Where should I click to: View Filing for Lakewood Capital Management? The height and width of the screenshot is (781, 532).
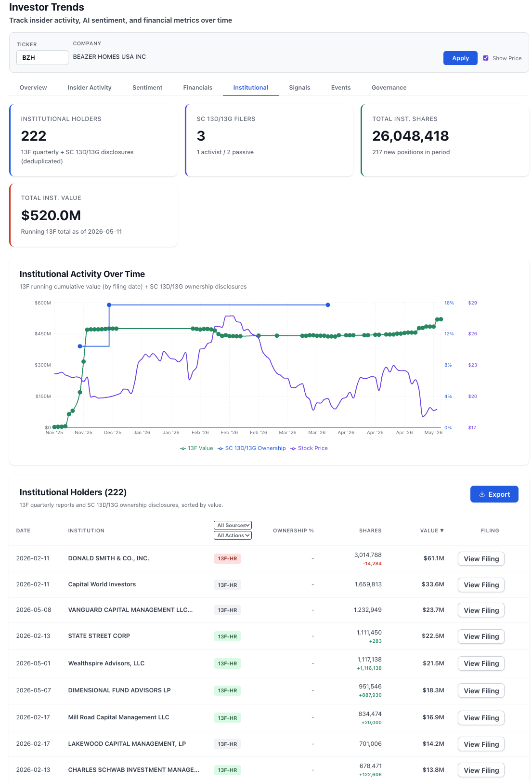[x=481, y=744]
